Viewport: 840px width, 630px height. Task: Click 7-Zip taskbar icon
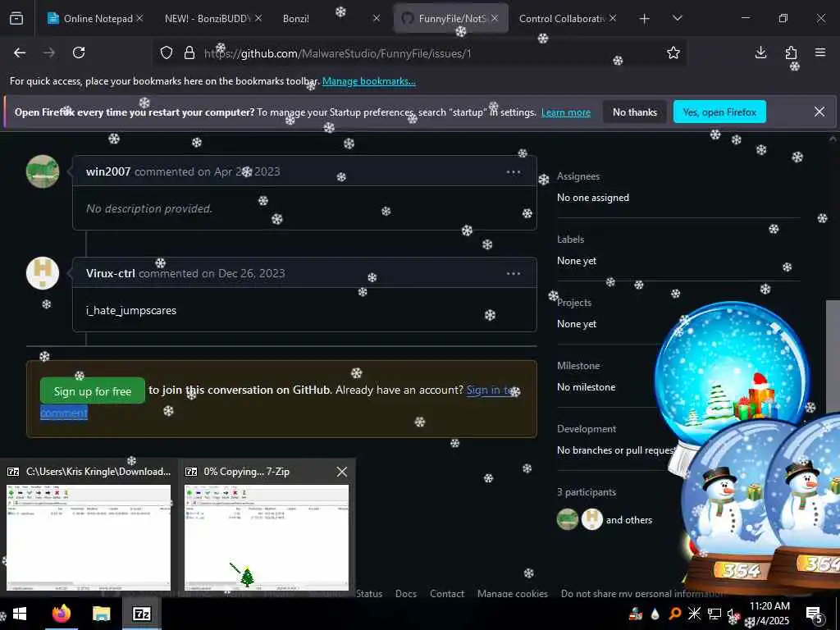pyautogui.click(x=141, y=614)
